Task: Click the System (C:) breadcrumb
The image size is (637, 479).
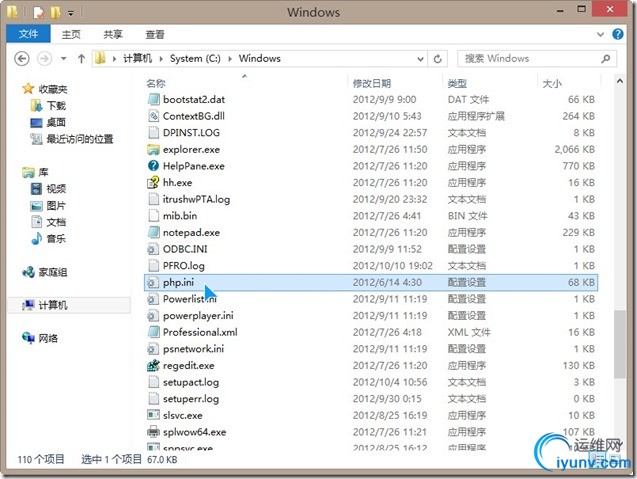Action: point(195,59)
